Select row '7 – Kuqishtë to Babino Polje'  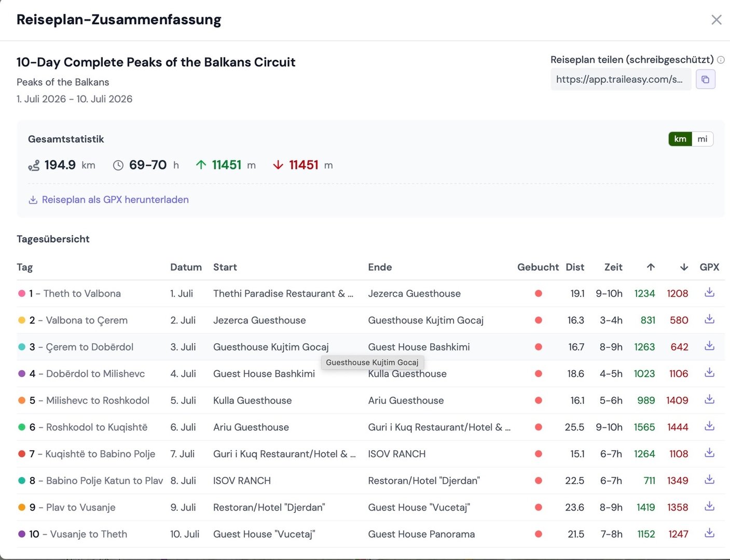click(x=371, y=454)
